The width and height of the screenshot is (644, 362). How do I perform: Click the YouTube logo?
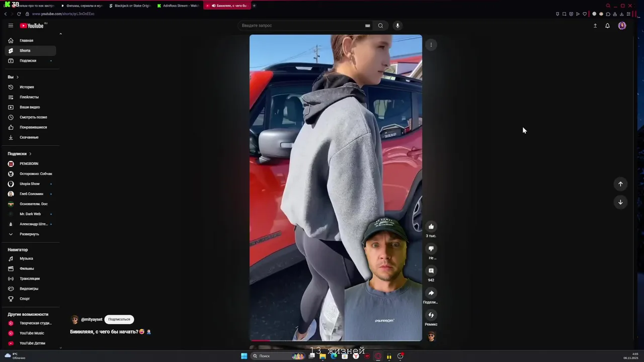32,26
